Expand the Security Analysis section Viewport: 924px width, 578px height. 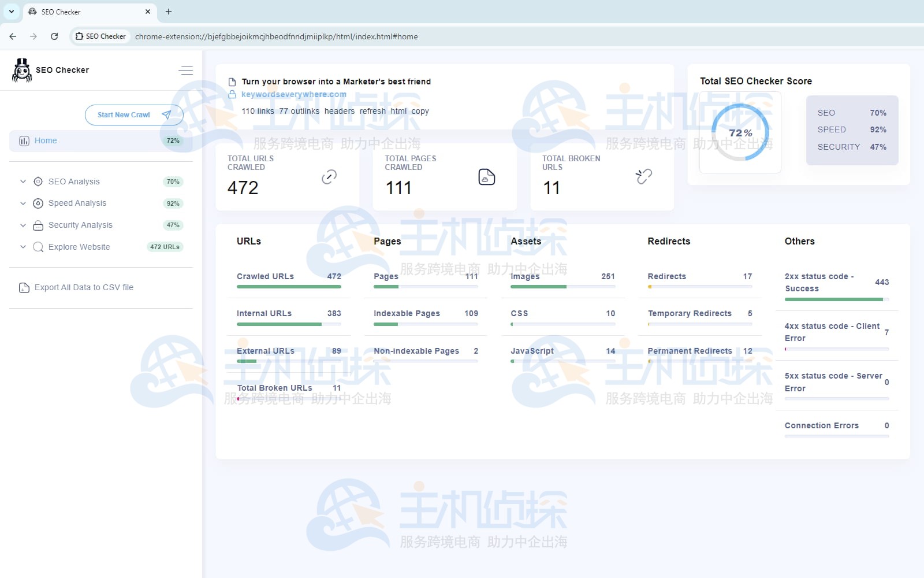coord(23,225)
